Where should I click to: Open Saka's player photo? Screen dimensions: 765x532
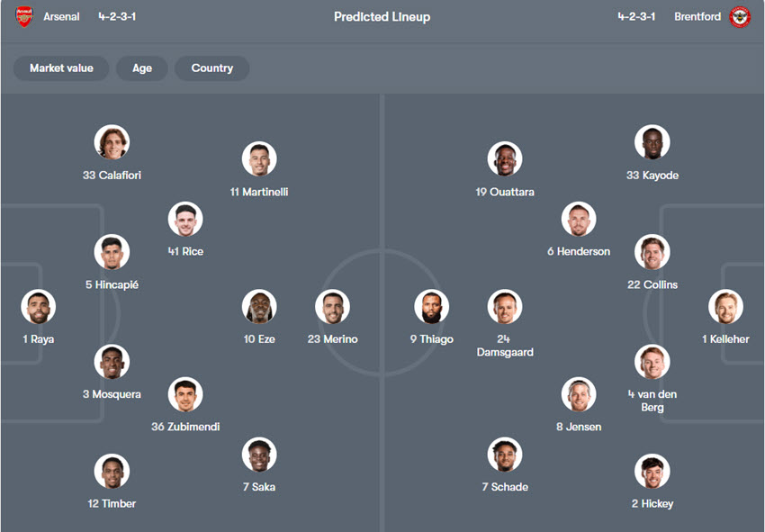[259, 455]
